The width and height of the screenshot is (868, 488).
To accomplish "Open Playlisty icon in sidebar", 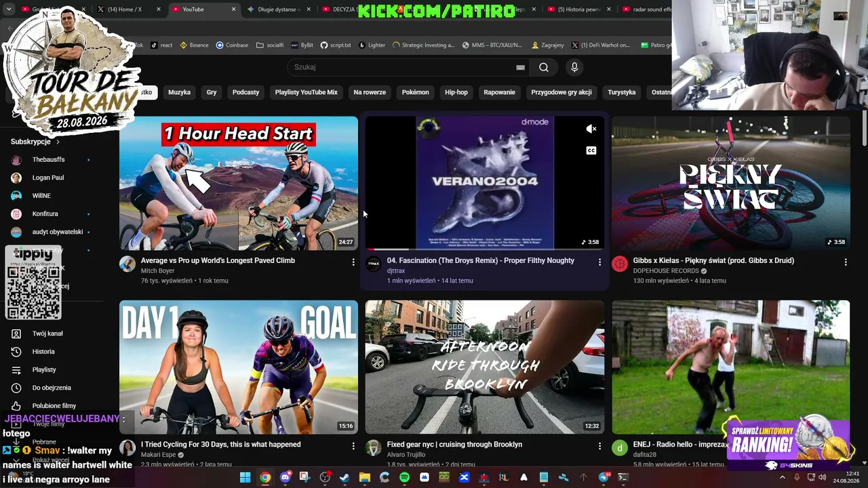I will pyautogui.click(x=16, y=369).
